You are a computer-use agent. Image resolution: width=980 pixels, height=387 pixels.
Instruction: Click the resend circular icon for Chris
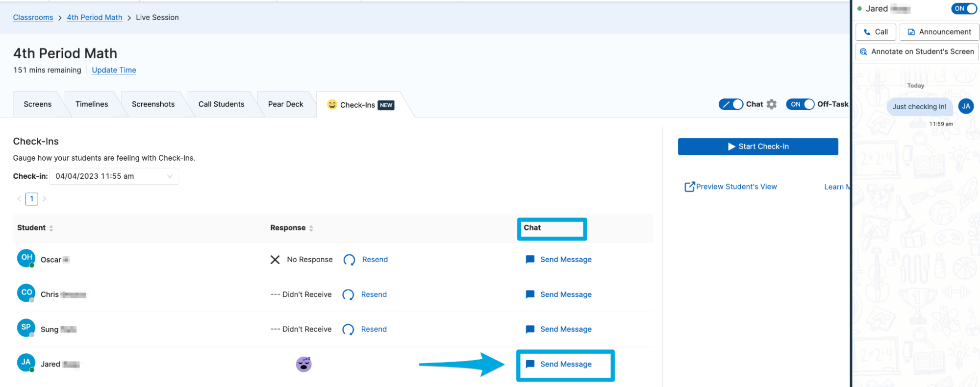(x=348, y=294)
